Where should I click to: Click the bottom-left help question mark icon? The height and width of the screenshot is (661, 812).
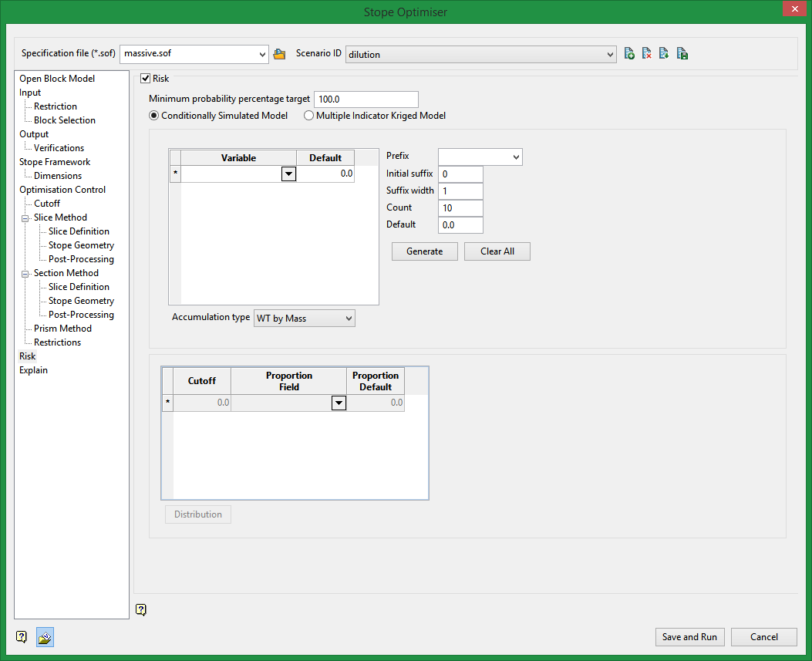22,637
